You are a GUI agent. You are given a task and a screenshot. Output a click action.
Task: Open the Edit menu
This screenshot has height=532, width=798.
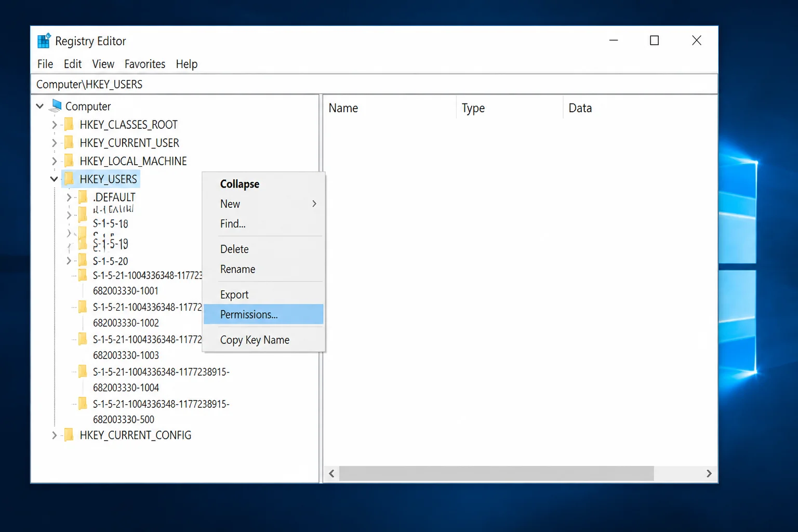click(x=73, y=64)
